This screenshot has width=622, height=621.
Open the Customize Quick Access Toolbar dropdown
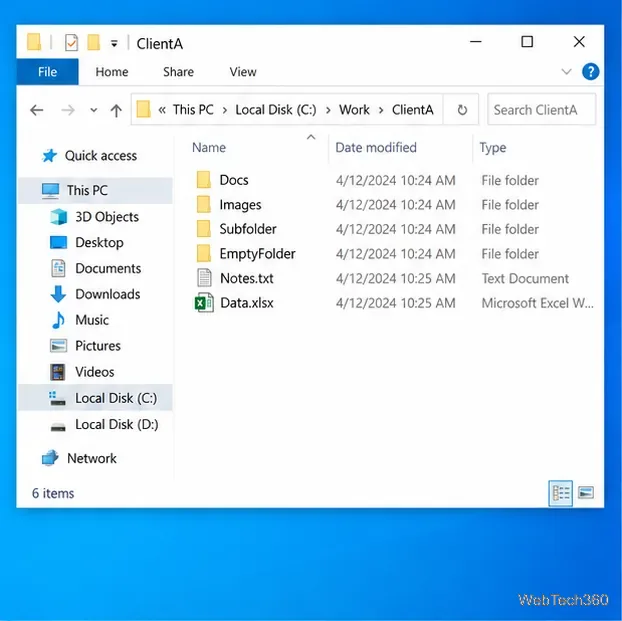(x=114, y=43)
